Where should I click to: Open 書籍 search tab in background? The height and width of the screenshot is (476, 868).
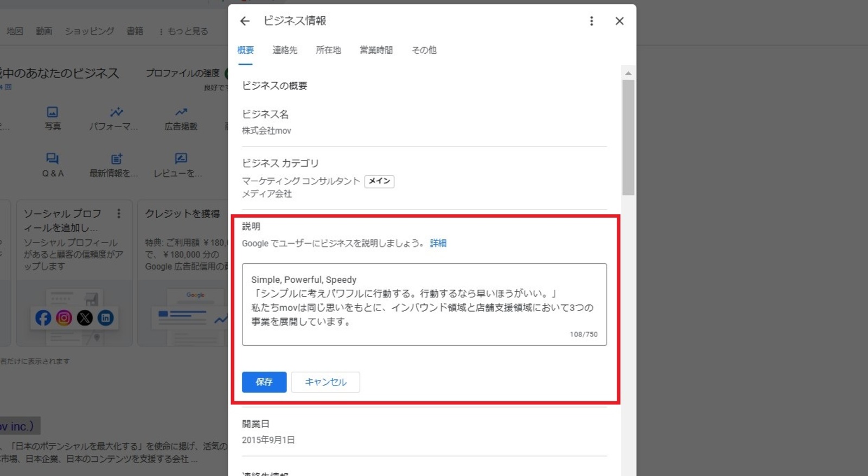[135, 31]
